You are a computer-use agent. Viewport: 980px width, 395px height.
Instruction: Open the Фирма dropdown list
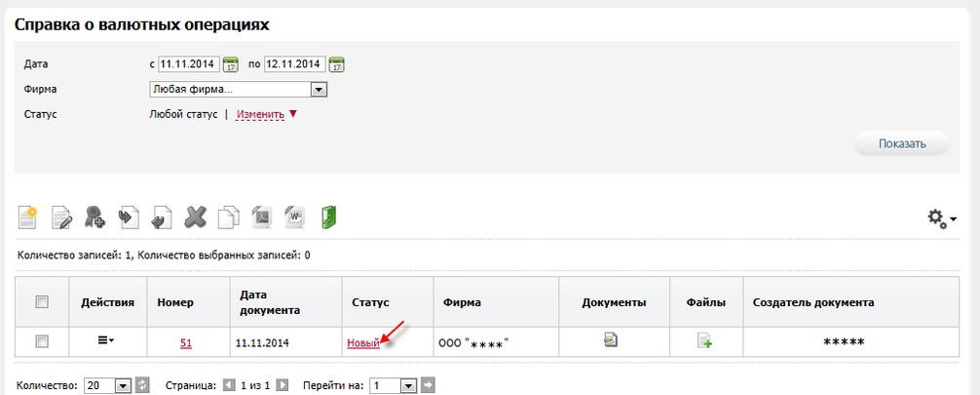318,90
